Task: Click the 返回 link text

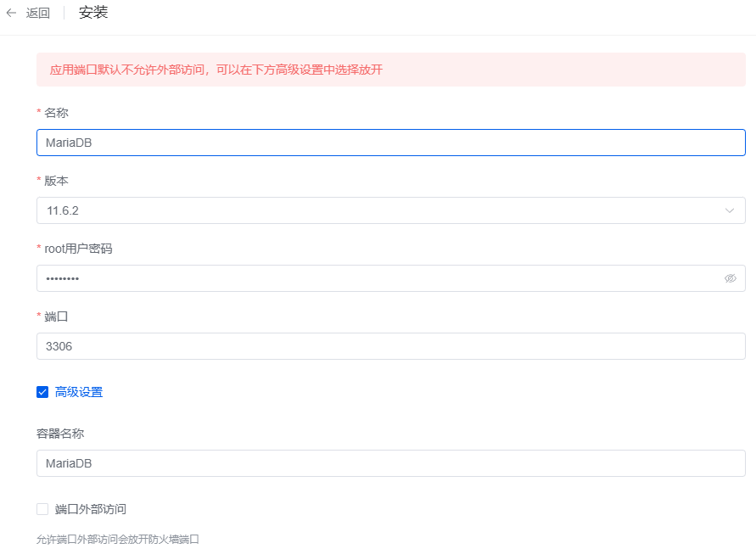Action: (38, 13)
